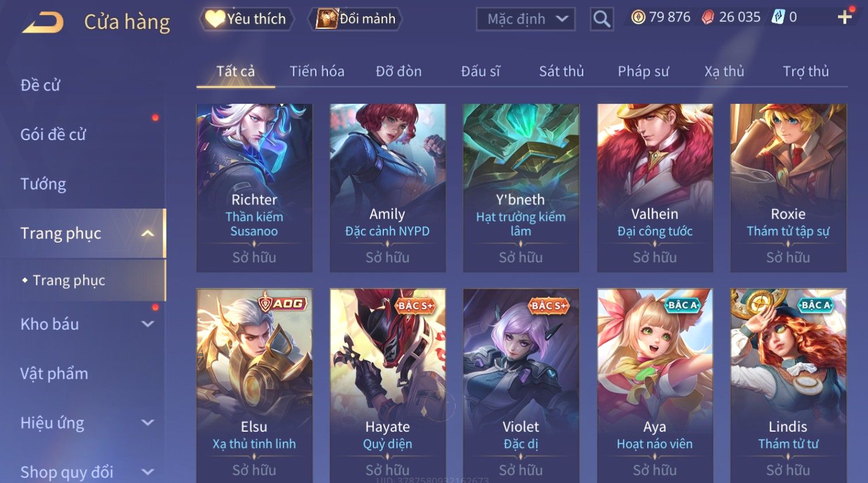Tap the golden back arrow icon
This screenshot has height=483, width=868.
coord(43,22)
